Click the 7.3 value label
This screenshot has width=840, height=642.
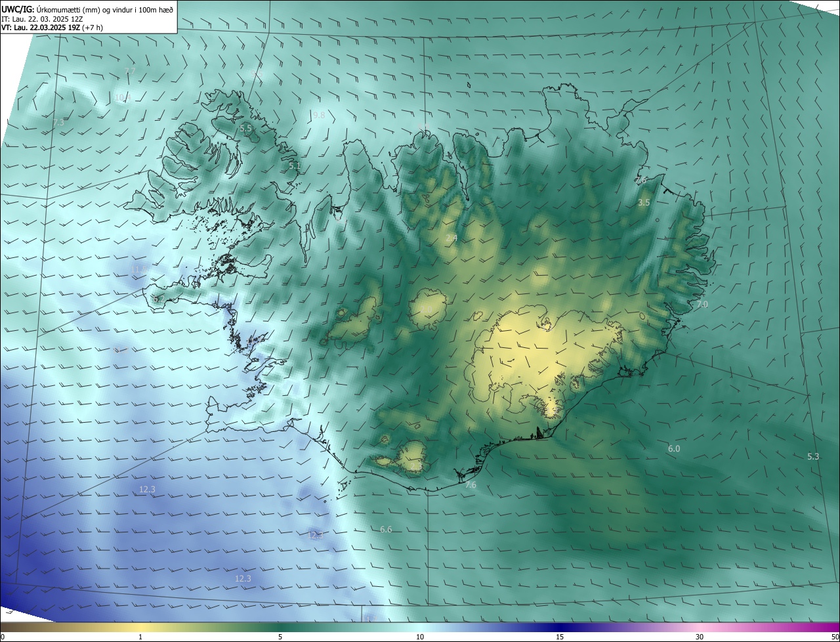point(58,122)
